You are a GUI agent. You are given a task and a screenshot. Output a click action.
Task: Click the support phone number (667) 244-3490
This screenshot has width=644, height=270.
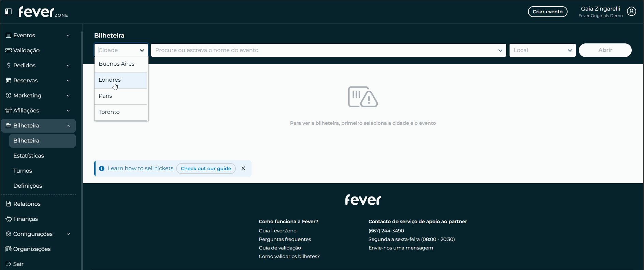pyautogui.click(x=386, y=231)
